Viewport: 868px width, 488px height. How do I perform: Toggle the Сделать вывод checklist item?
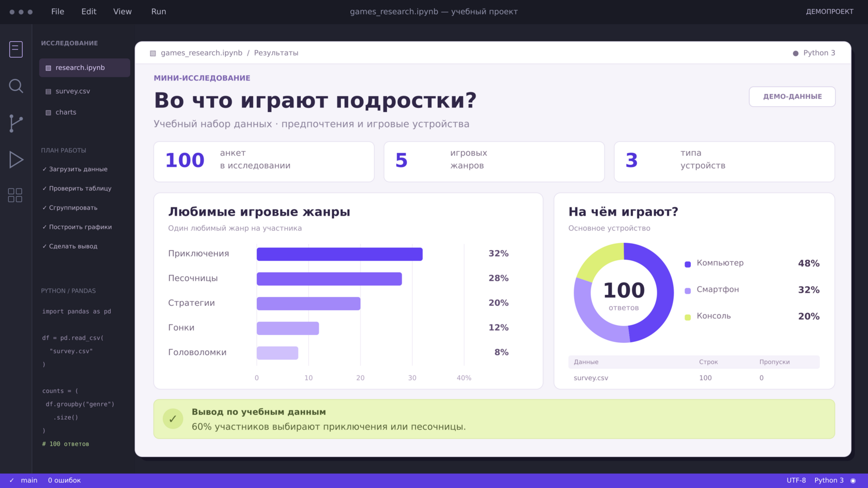point(70,246)
